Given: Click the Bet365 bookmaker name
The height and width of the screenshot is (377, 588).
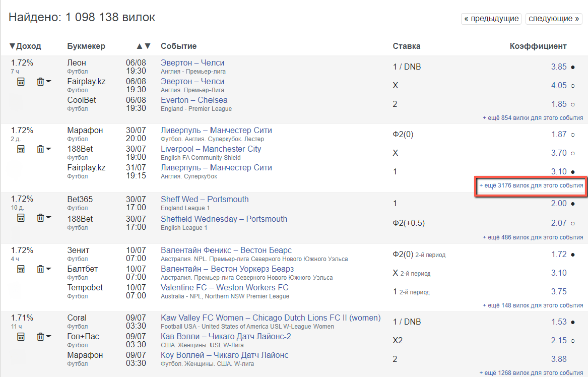Looking at the screenshot, I should (80, 199).
